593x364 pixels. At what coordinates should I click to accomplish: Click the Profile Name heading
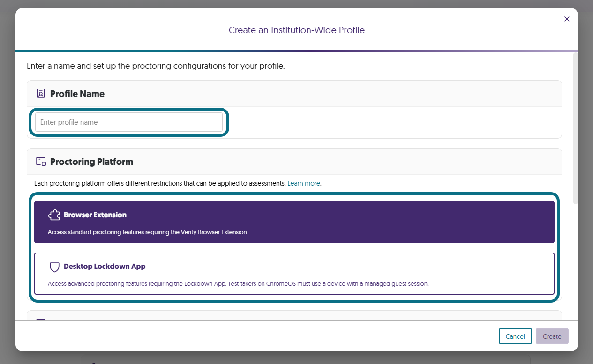(77, 94)
